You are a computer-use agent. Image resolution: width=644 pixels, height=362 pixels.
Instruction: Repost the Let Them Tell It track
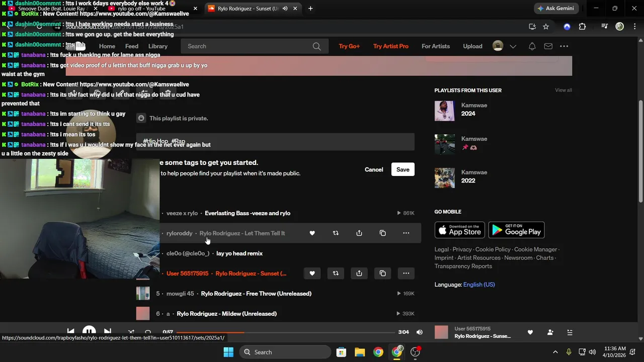[336, 233]
